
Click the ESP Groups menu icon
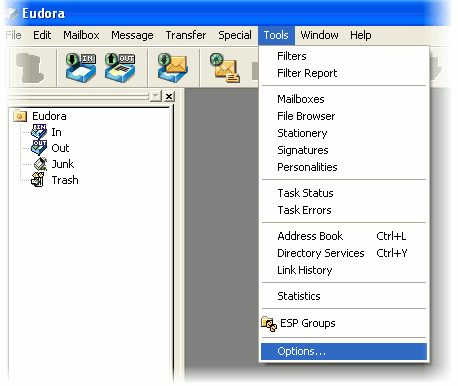pos(269,323)
